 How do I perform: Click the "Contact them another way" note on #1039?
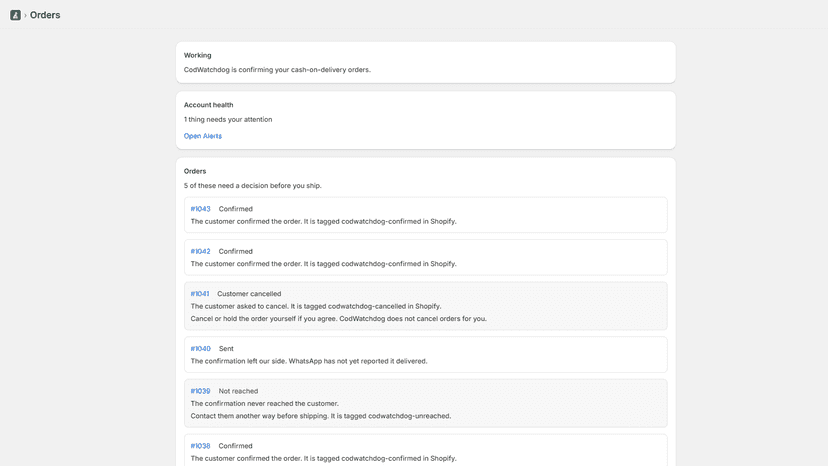click(321, 416)
